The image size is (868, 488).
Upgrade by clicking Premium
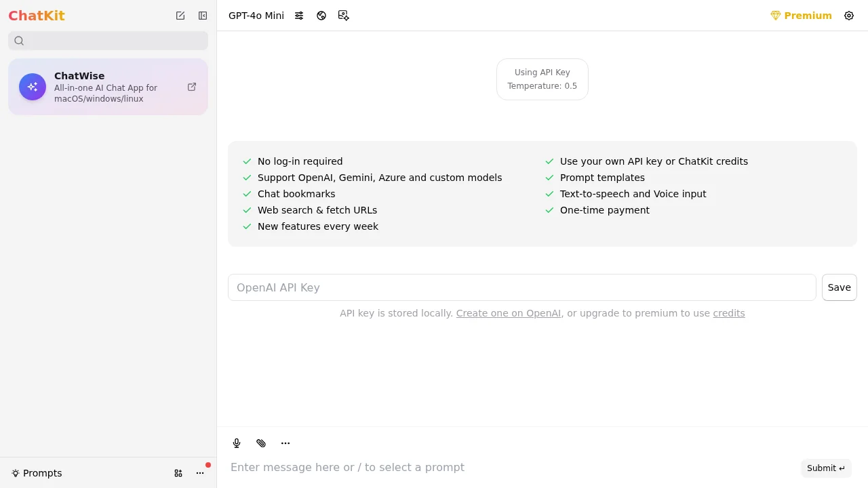coord(802,15)
